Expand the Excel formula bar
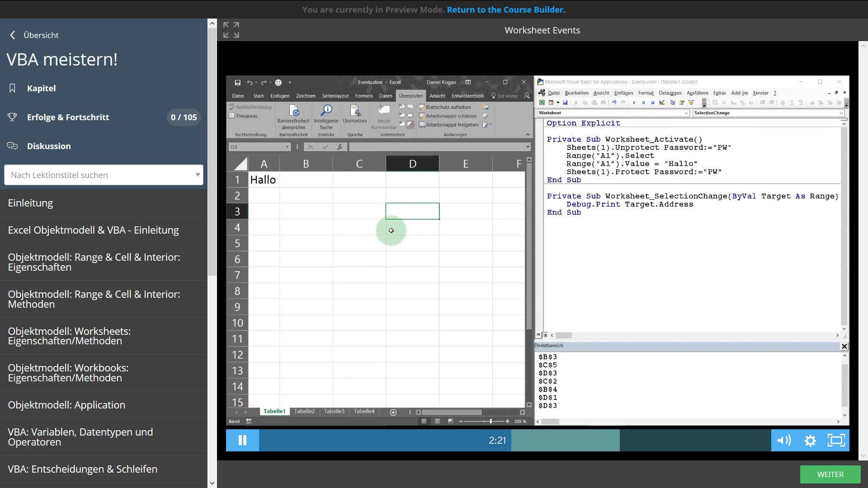Image resolution: width=868 pixels, height=488 pixels. tap(528, 147)
